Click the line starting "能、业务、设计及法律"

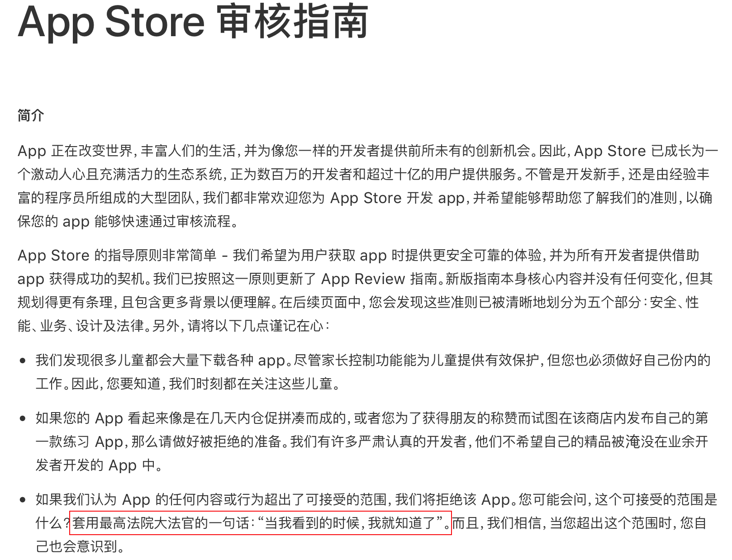tap(174, 326)
